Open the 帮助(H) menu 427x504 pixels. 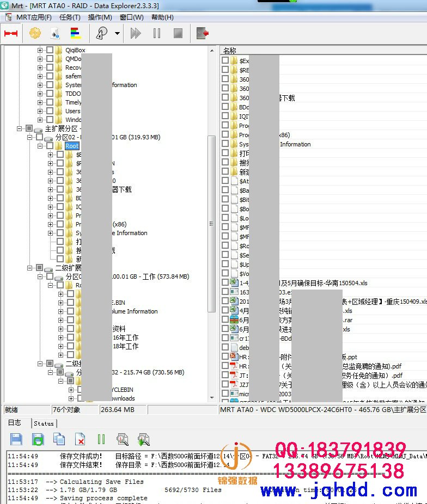tap(162, 17)
